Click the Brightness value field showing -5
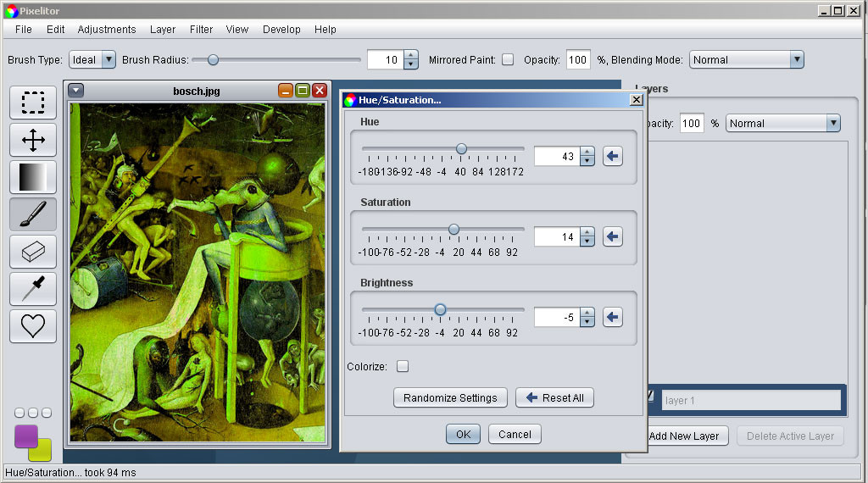 point(558,317)
